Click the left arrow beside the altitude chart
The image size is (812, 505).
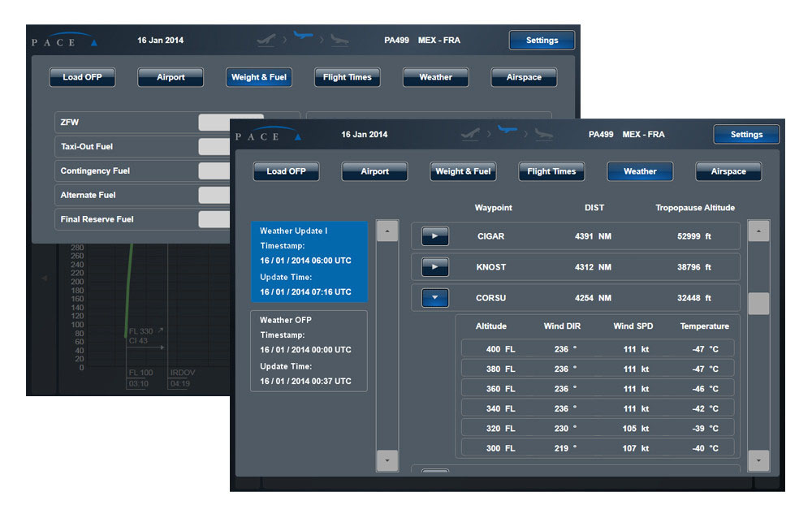pos(45,278)
